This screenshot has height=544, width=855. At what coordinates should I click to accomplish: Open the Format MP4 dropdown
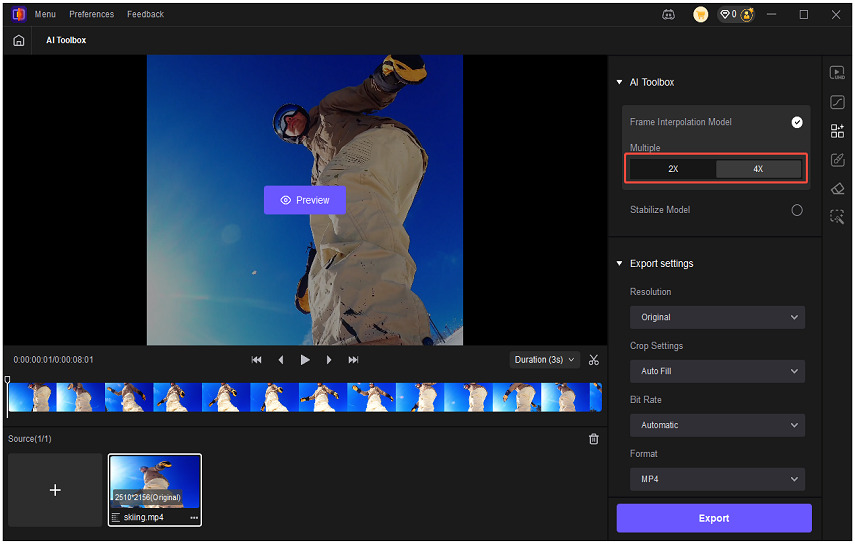(x=717, y=479)
